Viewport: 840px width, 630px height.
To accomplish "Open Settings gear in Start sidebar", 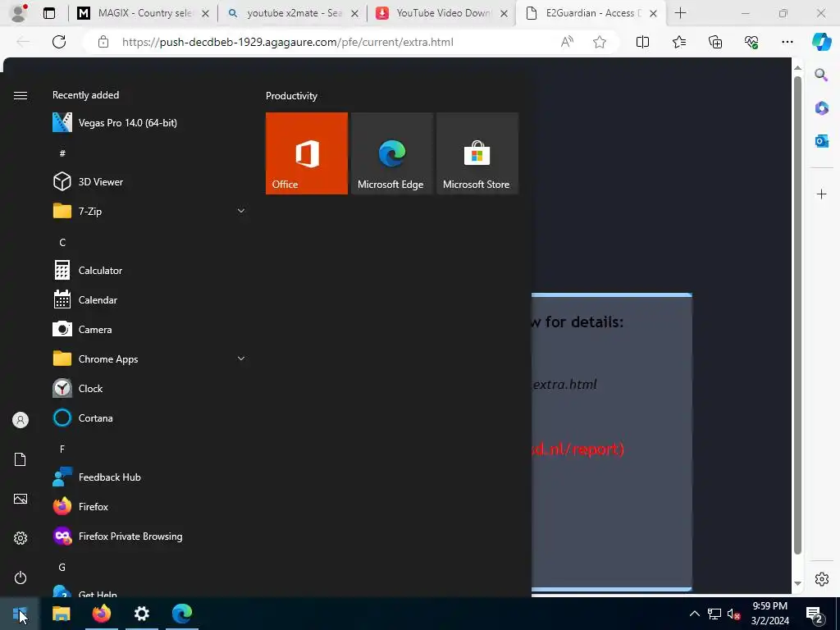I will 21,538.
